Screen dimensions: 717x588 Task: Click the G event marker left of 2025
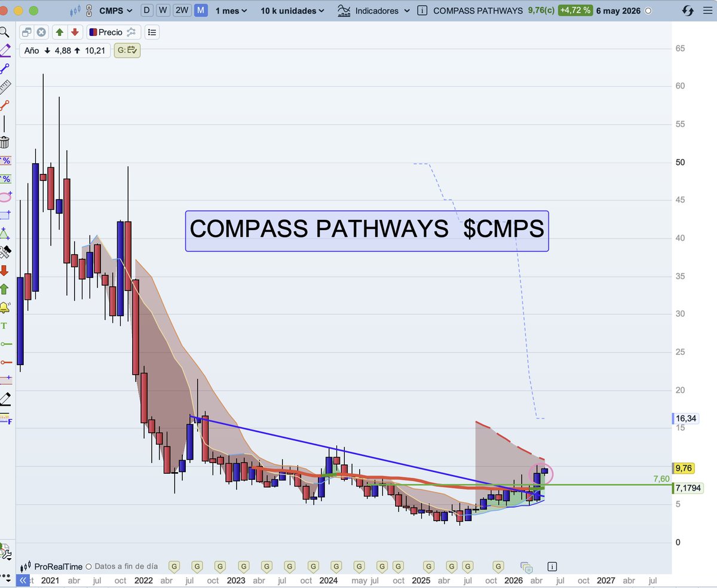point(398,566)
